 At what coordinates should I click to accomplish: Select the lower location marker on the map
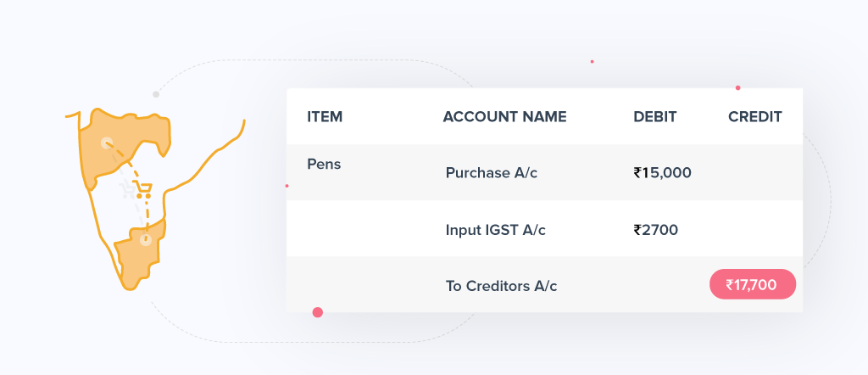[145, 240]
